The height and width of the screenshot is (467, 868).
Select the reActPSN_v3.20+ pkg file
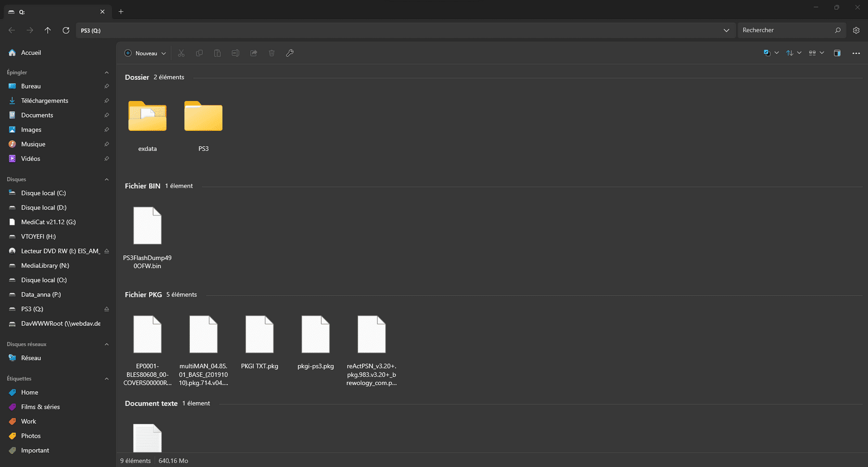pos(372,350)
